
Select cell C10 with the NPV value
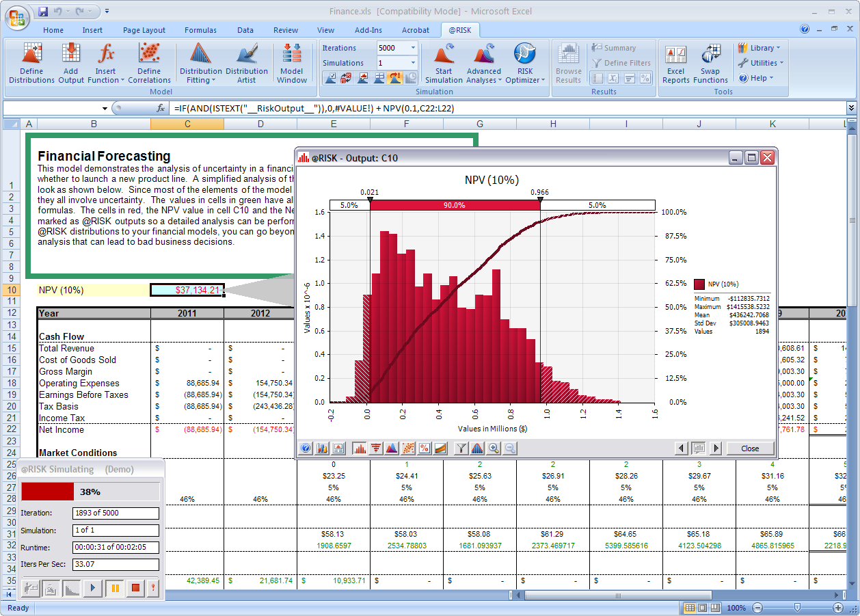(187, 290)
